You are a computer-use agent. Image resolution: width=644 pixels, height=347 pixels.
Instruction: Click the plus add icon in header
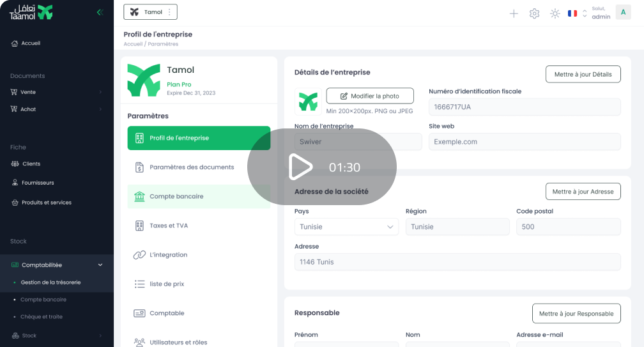[514, 13]
